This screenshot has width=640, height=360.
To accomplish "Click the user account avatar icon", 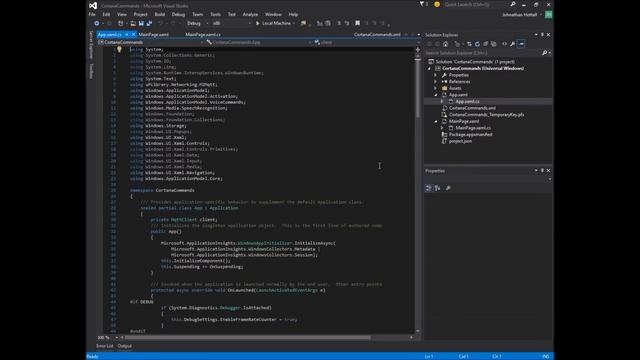I will [x=549, y=15].
